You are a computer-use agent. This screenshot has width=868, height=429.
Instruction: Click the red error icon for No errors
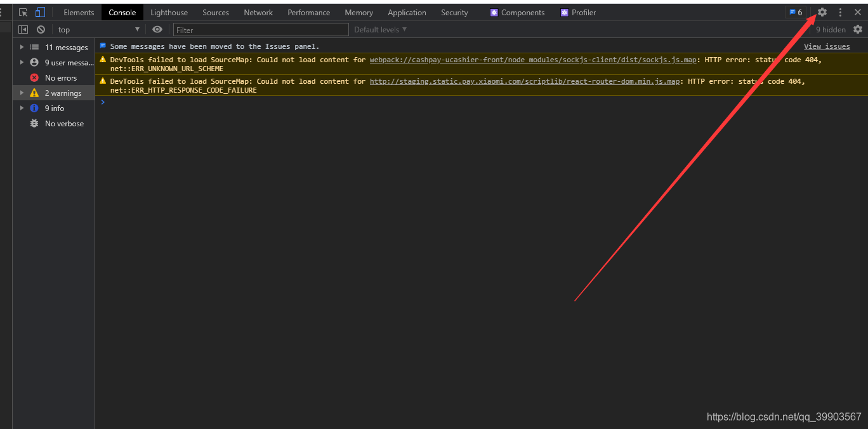click(x=34, y=77)
